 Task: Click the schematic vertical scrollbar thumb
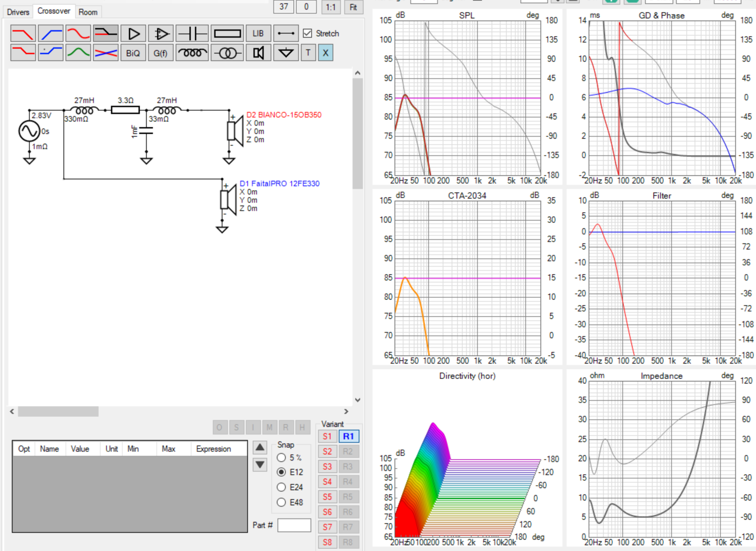(x=357, y=134)
